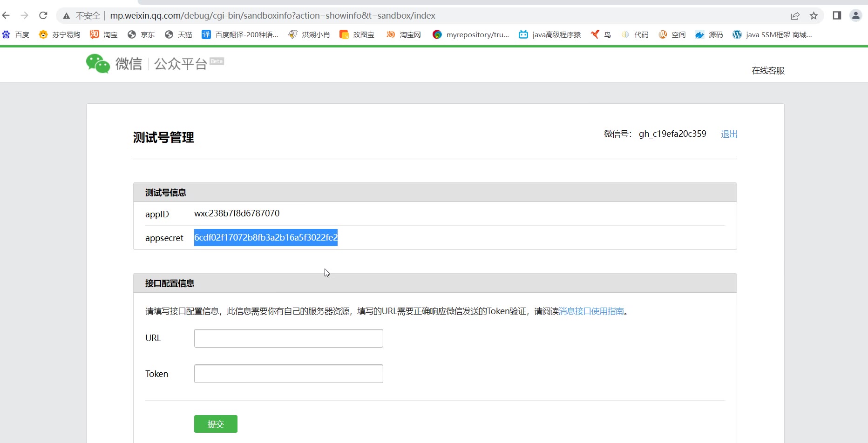This screenshot has width=868, height=443.
Task: Open the 鸟 bookmark
Action: 601,34
